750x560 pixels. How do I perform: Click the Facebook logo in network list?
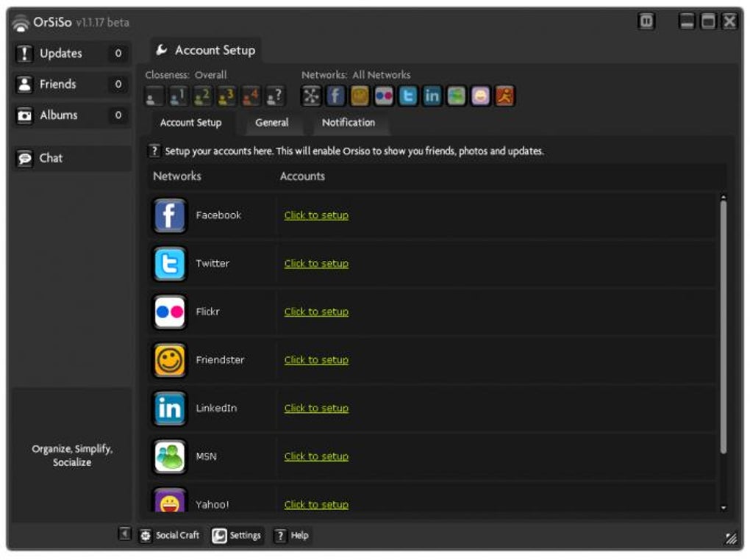pyautogui.click(x=170, y=215)
